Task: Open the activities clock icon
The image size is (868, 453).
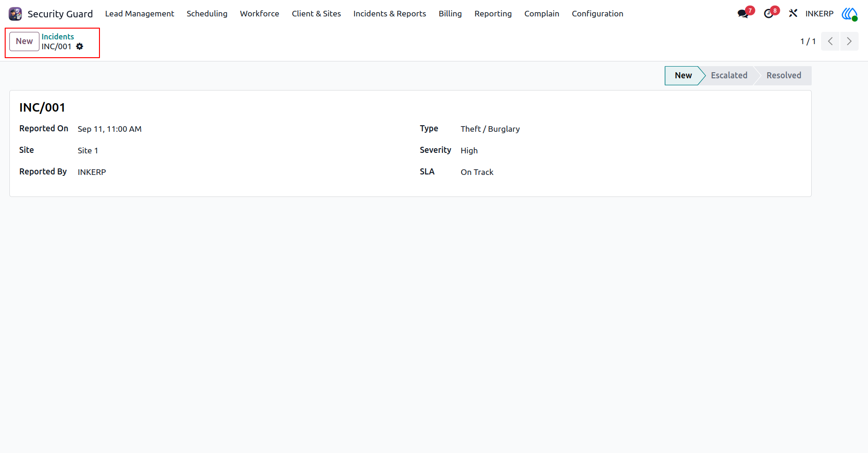Action: click(x=769, y=14)
